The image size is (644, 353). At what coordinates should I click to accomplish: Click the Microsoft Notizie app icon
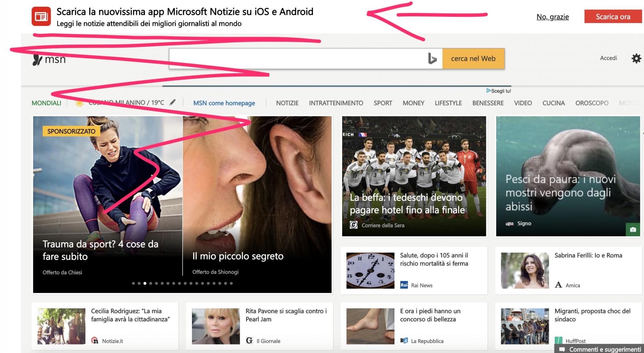41,16
